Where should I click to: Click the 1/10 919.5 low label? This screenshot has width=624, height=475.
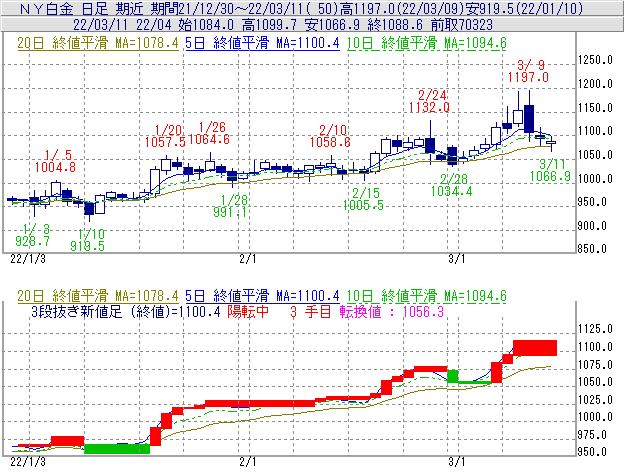pos(88,240)
